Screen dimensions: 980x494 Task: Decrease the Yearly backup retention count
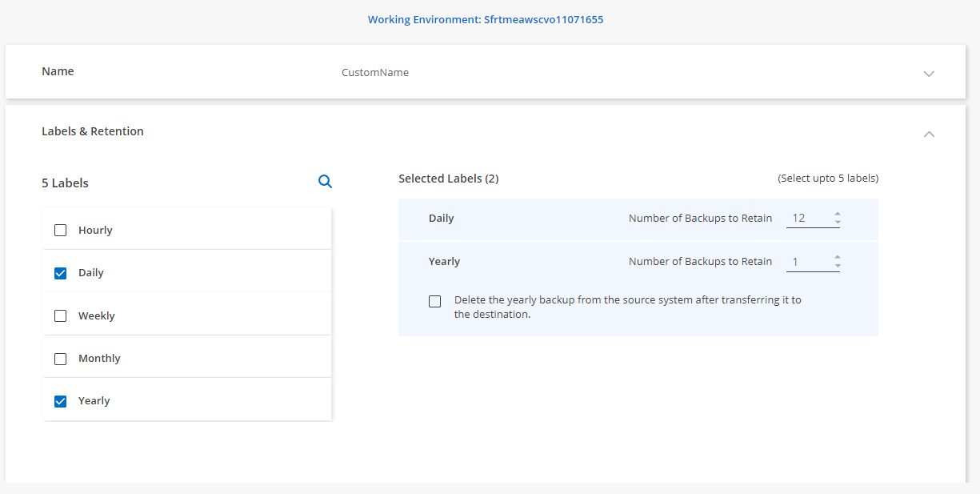pos(837,265)
